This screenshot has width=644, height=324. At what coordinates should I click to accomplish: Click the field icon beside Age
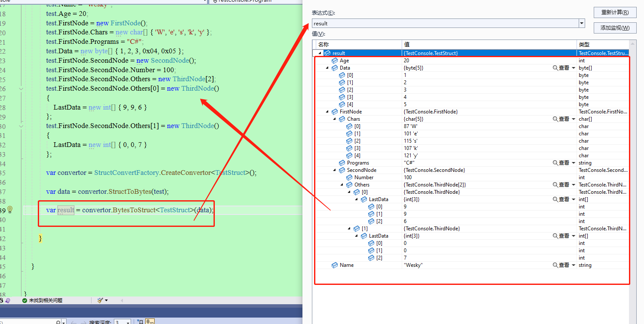pos(335,61)
